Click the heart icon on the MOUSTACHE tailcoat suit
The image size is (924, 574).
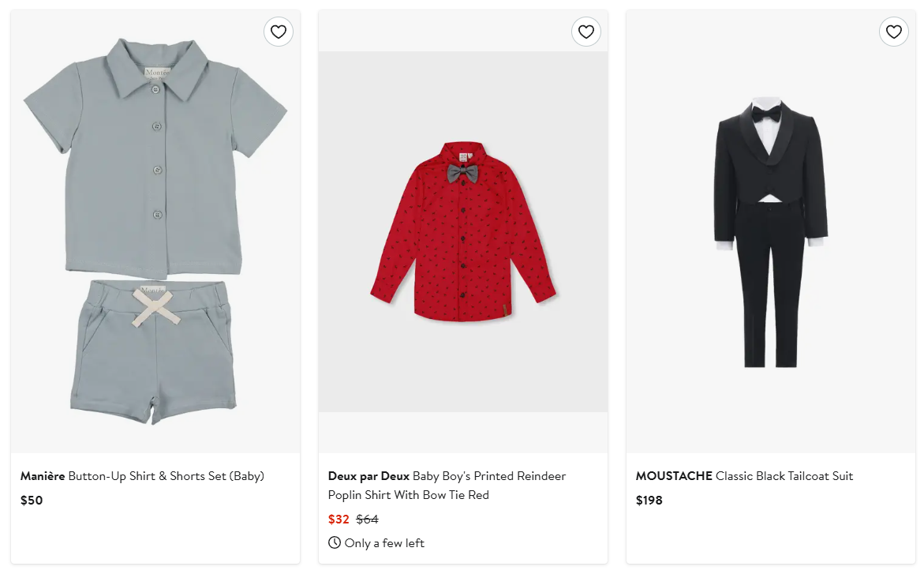893,32
